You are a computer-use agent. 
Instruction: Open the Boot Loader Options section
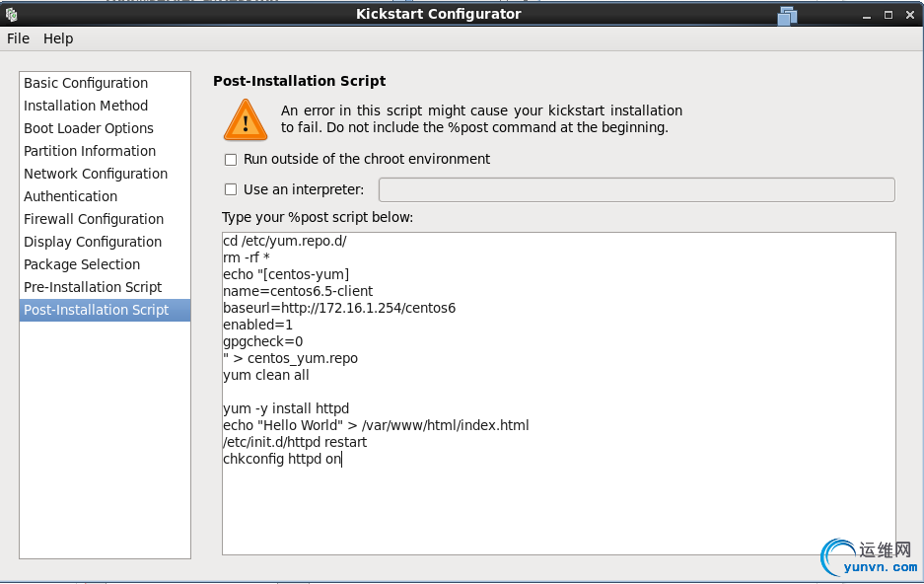tap(89, 128)
